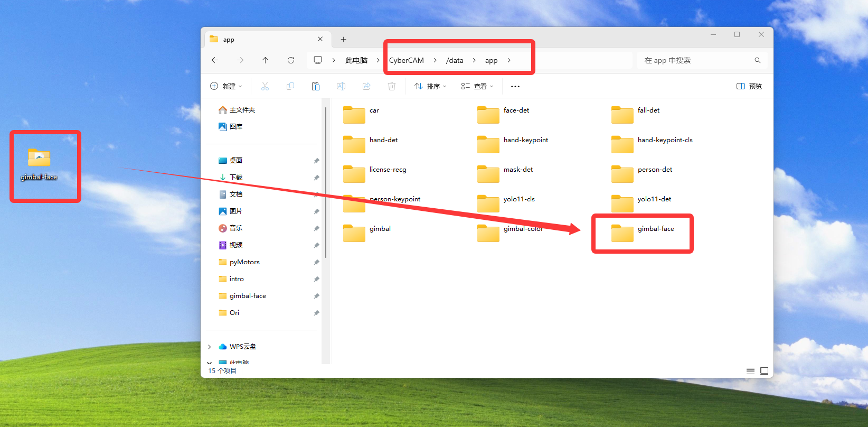
Task: Open the three-dot more options menu
Action: [515, 86]
